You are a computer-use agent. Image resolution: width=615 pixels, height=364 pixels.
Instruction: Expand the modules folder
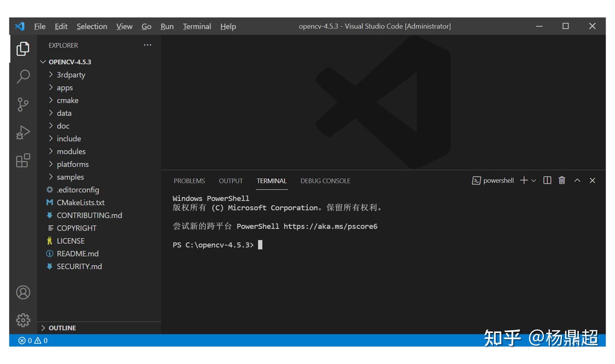click(71, 151)
